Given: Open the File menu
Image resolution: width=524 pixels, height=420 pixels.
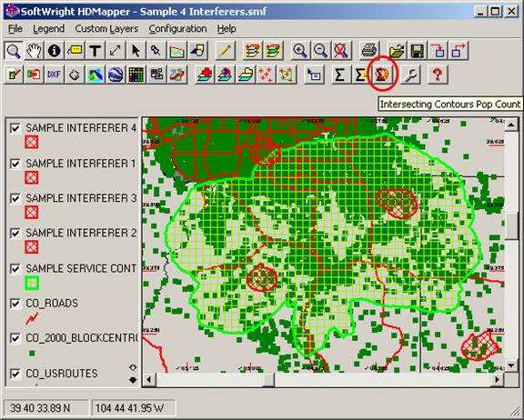Looking at the screenshot, I should pyautogui.click(x=15, y=29).
